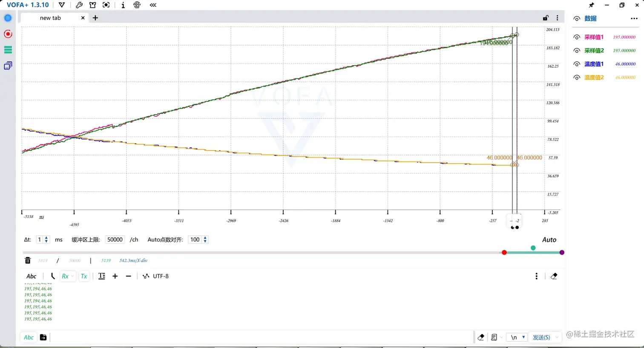Viewport: 644px width, 348px height.
Task: Select the 采样值2 channel label
Action: pyautogui.click(x=594, y=51)
